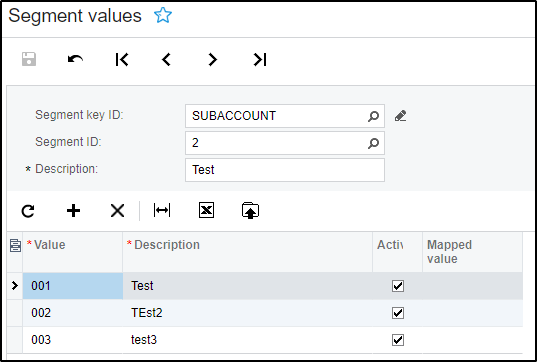This screenshot has width=537, height=362.
Task: Select the value cell 003
Action: click(73, 340)
